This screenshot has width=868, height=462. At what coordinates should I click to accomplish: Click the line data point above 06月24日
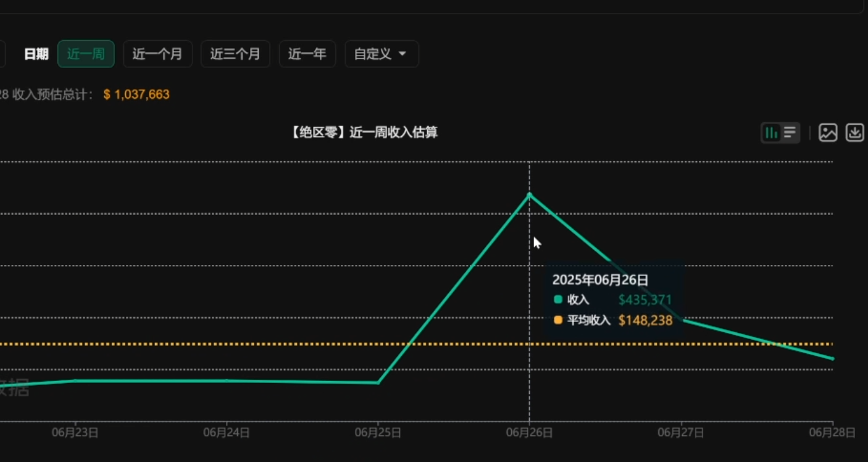point(227,380)
